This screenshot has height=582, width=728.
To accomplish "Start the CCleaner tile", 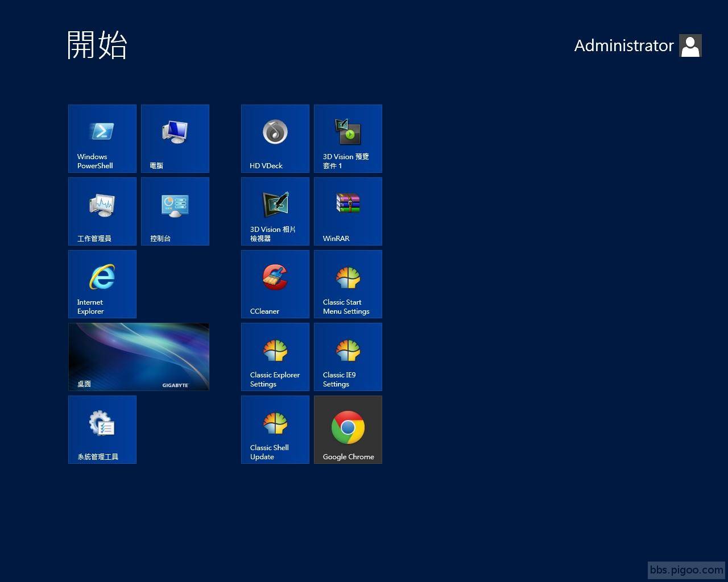I will pos(275,284).
